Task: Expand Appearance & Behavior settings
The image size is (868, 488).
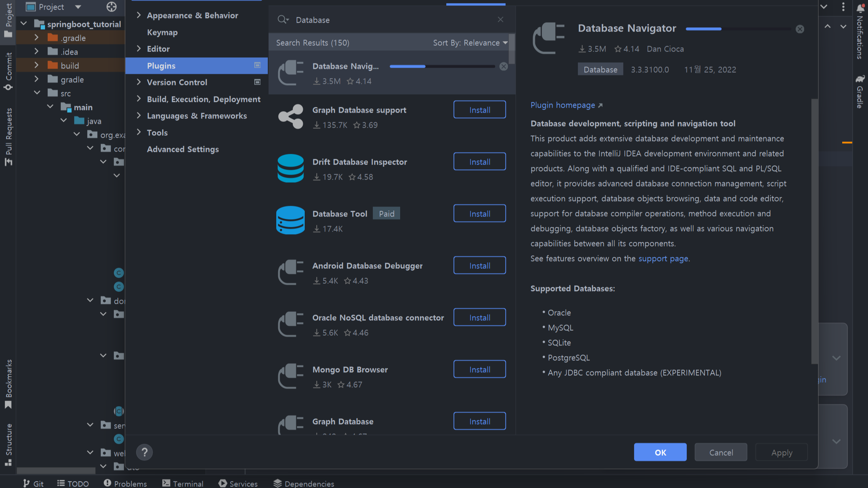Action: (139, 15)
